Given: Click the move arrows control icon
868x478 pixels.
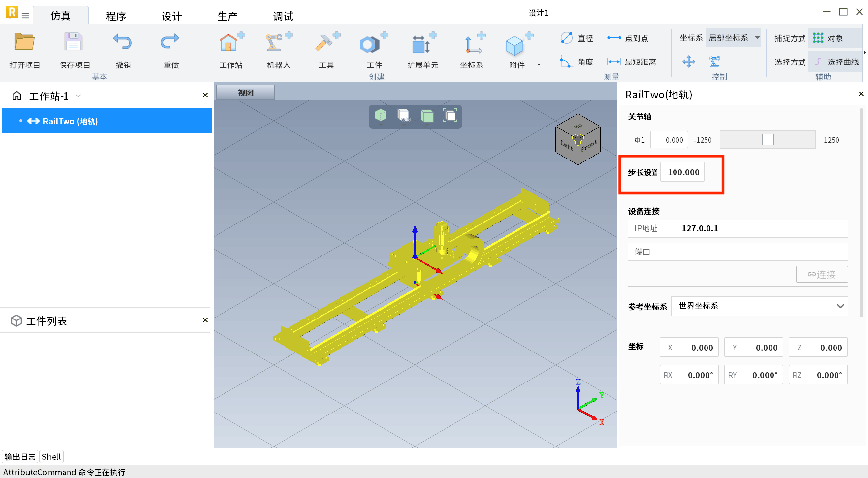Looking at the screenshot, I should [x=688, y=62].
